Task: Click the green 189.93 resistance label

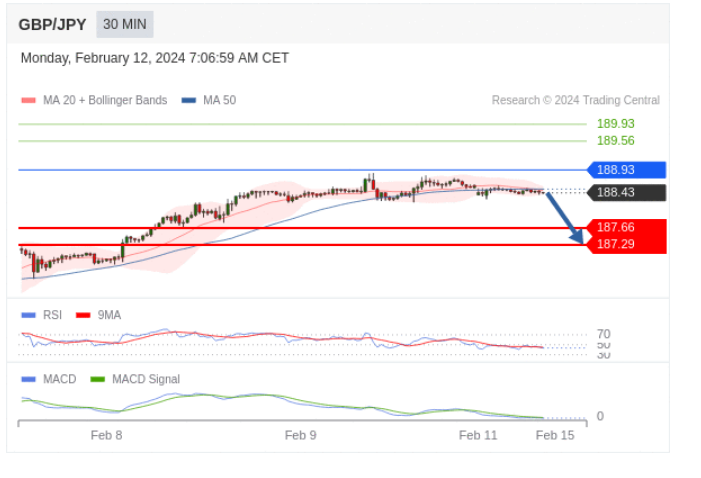Action: point(616,124)
